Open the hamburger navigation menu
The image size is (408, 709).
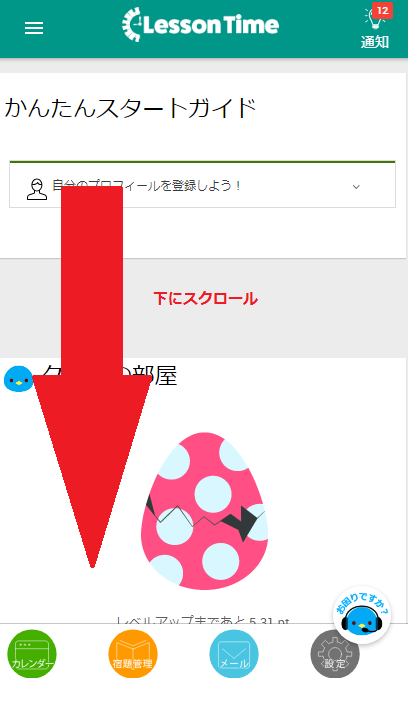click(34, 28)
